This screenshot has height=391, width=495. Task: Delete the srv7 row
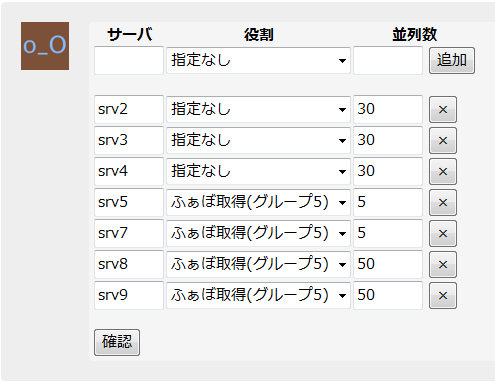pos(443,234)
